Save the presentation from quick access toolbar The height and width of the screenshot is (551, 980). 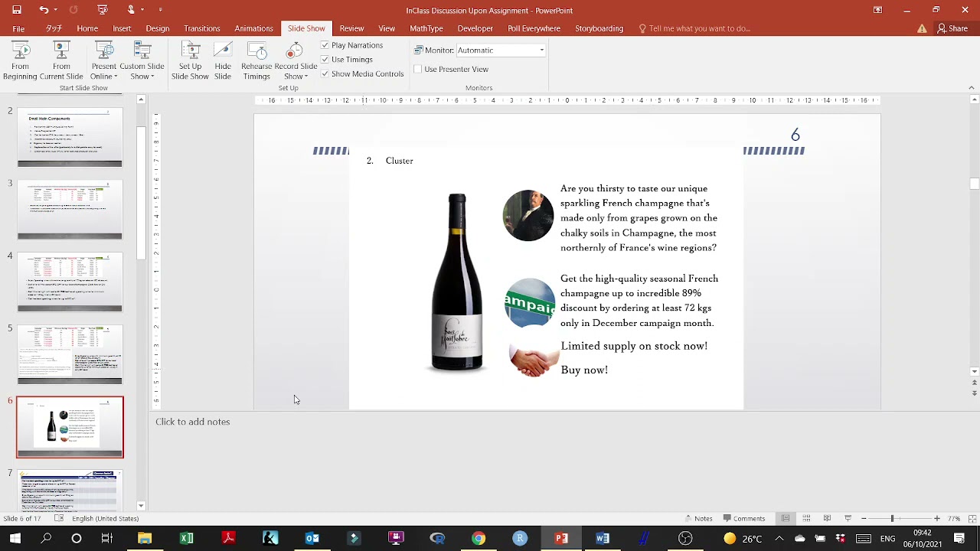(17, 10)
